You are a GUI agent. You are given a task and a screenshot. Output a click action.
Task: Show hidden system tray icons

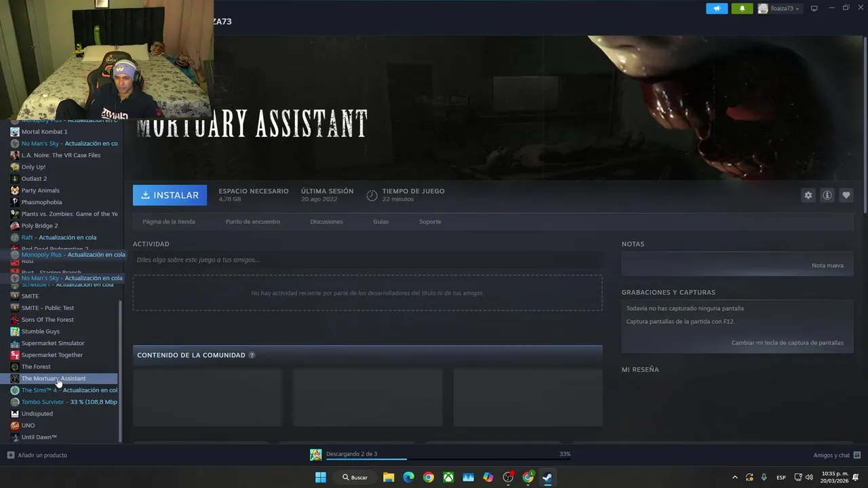pos(735,477)
